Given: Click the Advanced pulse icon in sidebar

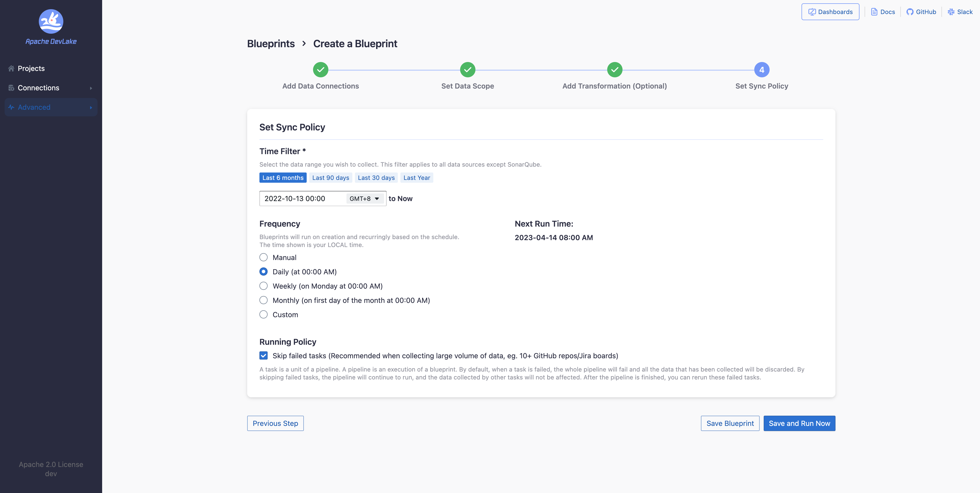Looking at the screenshot, I should pyautogui.click(x=11, y=107).
